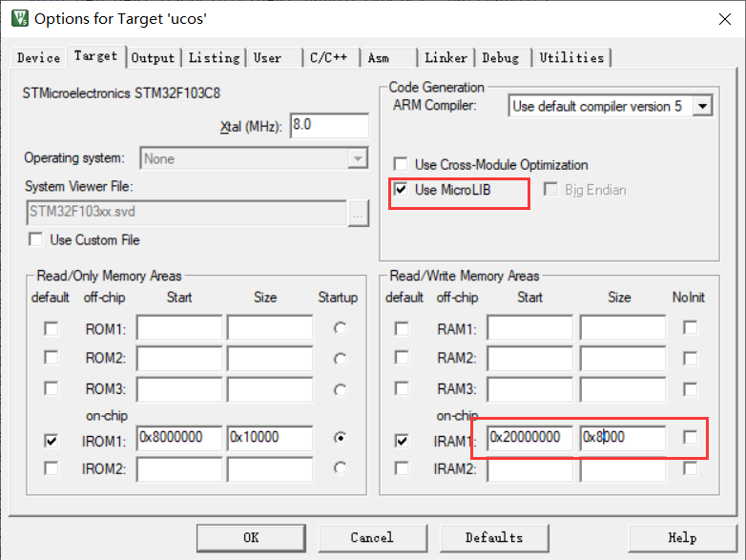Screen dimensions: 746x560
Task: Select the ROM3 Startup radio button
Action: pos(340,390)
